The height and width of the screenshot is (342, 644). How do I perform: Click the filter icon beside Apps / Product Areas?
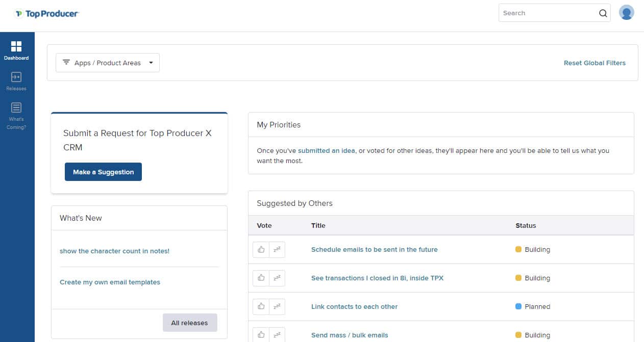coord(66,62)
